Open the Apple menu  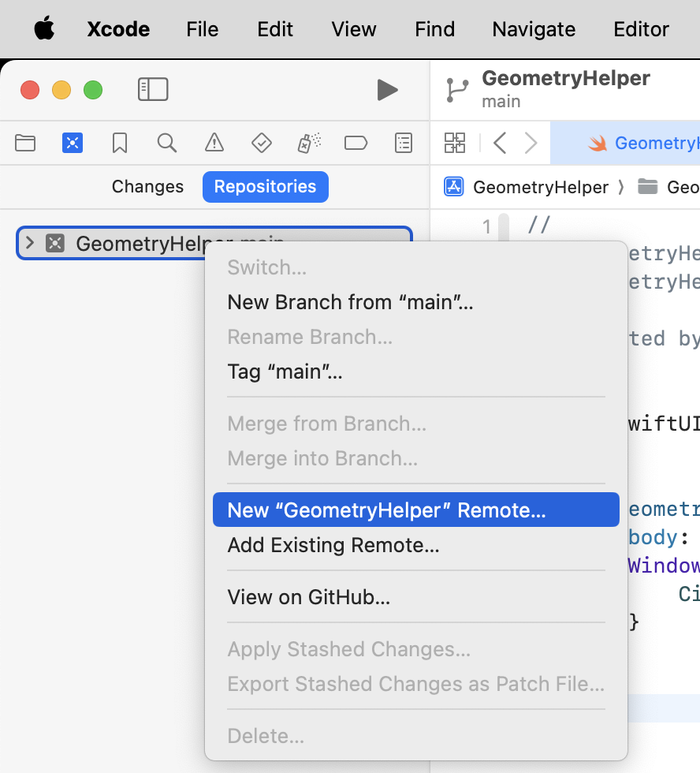[x=44, y=29]
